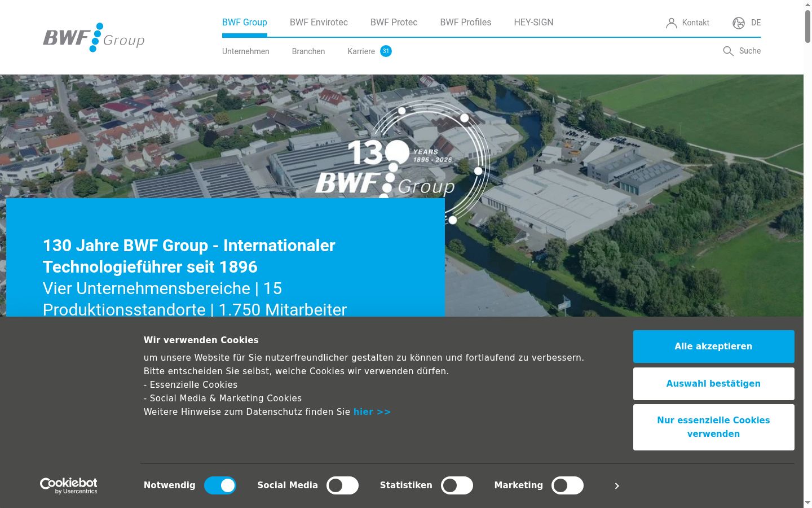Click the BWF Group logo in header

click(94, 37)
